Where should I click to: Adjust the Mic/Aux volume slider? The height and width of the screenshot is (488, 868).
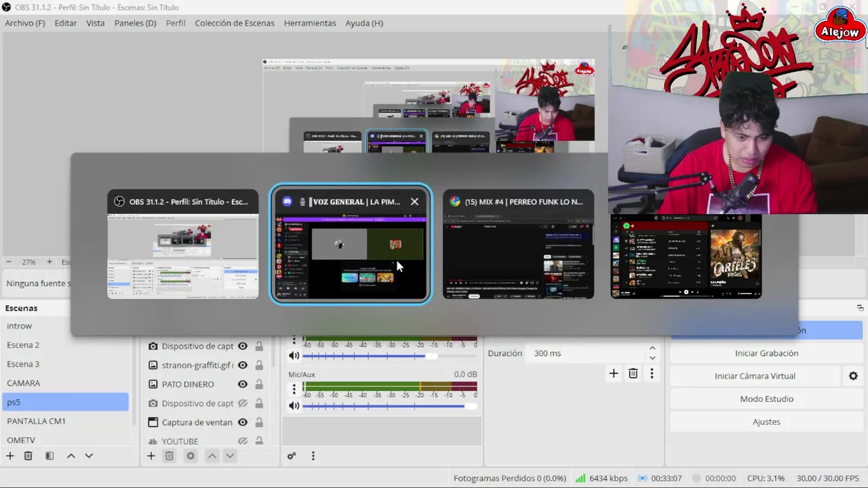pyautogui.click(x=390, y=406)
